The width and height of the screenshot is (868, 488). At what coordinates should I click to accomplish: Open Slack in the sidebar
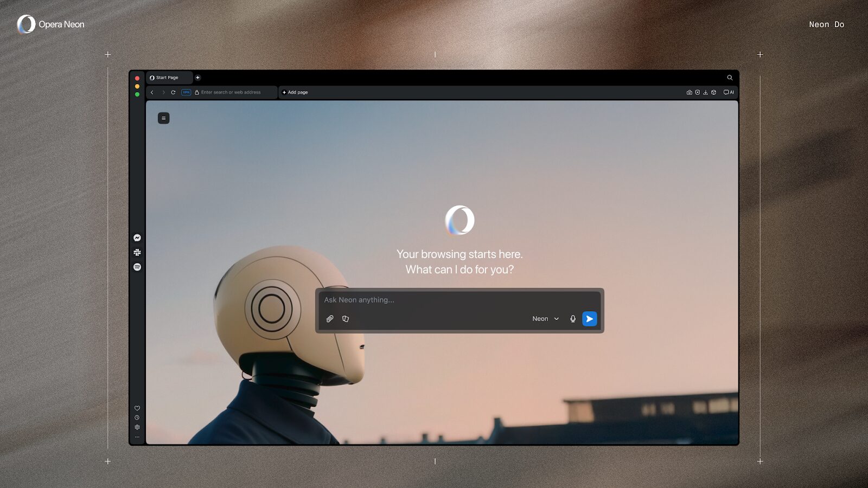(x=137, y=252)
